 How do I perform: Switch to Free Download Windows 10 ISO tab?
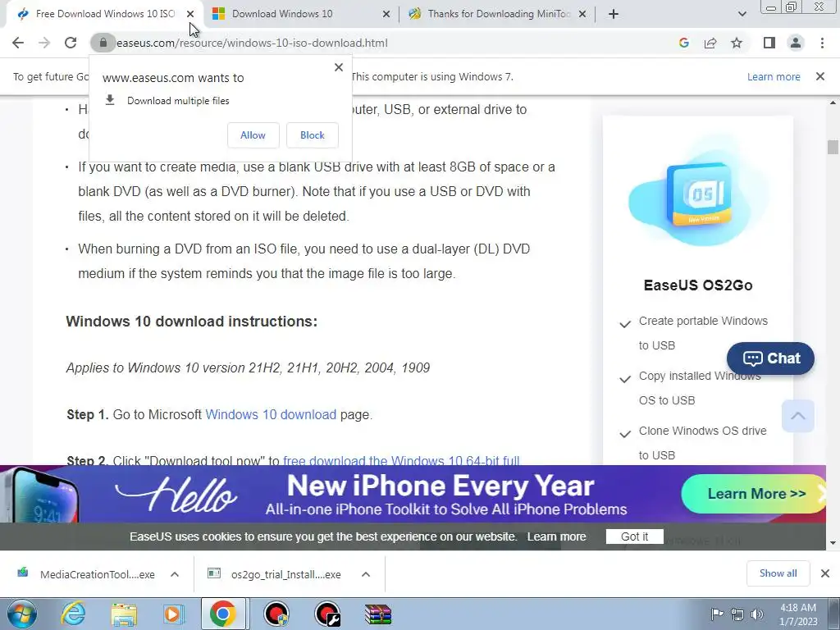click(105, 14)
